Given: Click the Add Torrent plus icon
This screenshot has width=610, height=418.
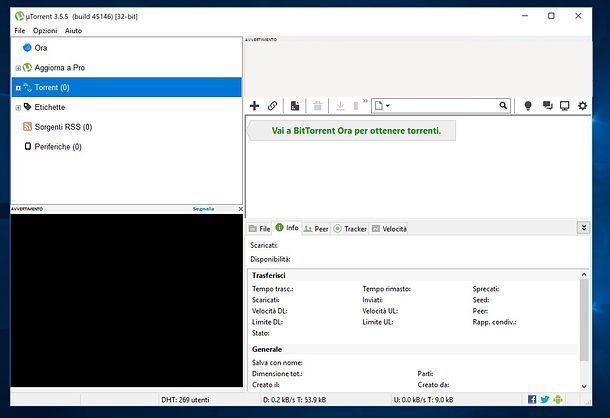Looking at the screenshot, I should click(x=254, y=105).
